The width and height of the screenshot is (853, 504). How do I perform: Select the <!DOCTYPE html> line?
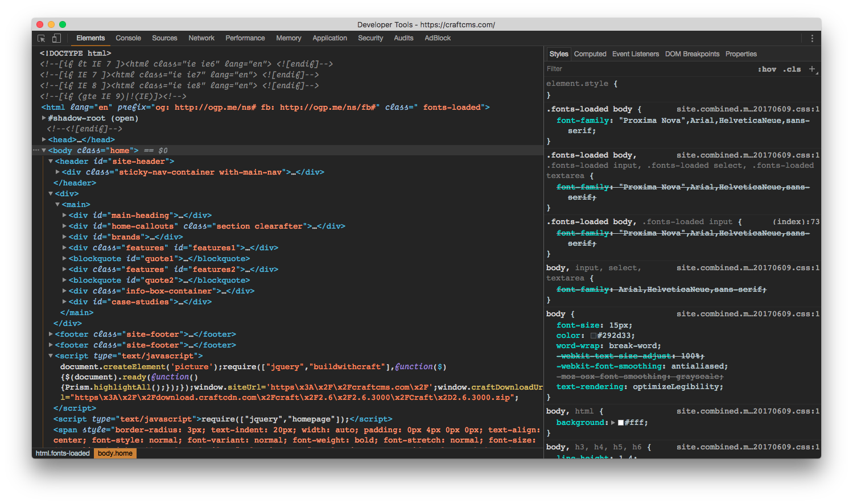tap(75, 53)
